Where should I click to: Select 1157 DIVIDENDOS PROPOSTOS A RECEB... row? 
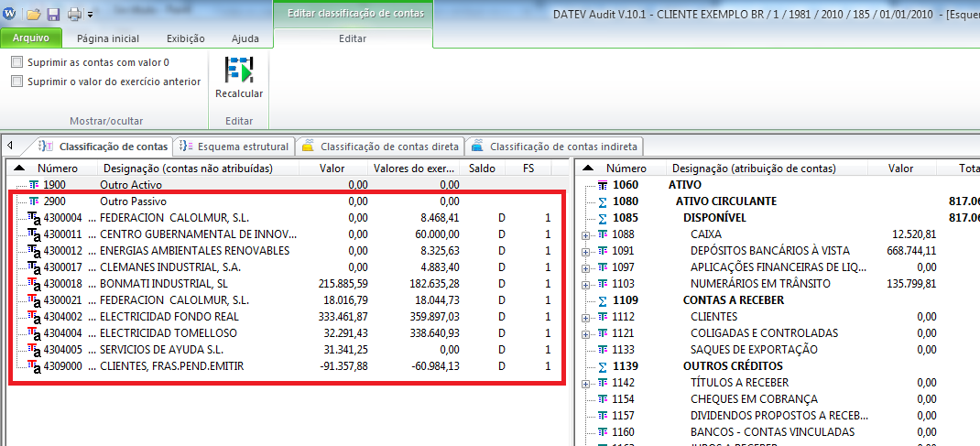[x=777, y=416]
